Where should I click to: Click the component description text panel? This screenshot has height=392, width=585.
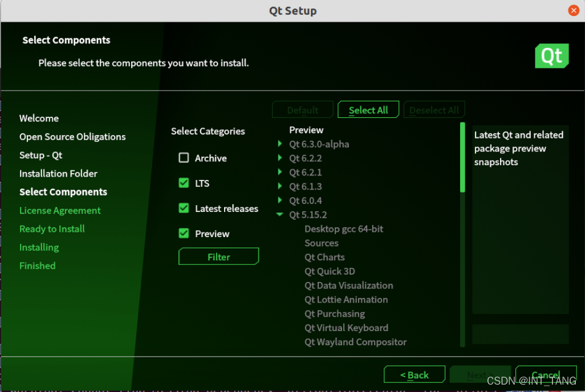click(x=521, y=219)
